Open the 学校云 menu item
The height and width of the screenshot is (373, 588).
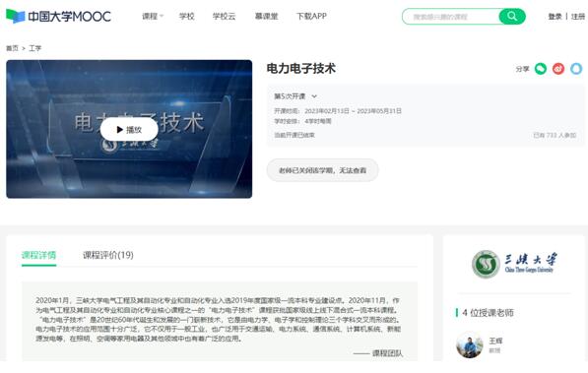224,16
